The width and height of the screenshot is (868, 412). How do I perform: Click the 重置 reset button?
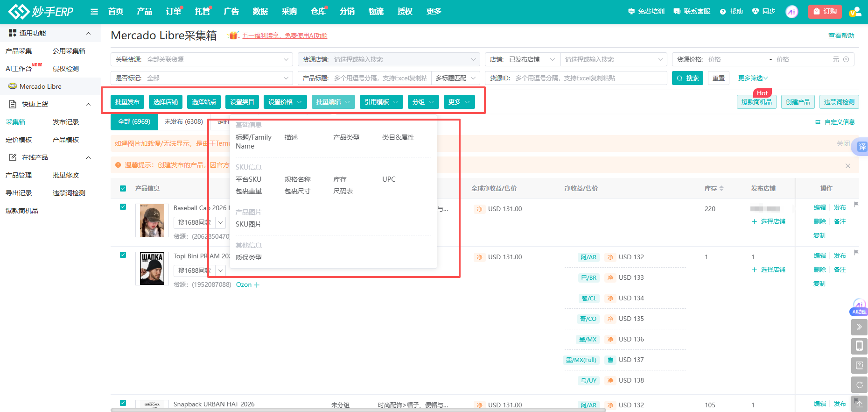tap(719, 78)
